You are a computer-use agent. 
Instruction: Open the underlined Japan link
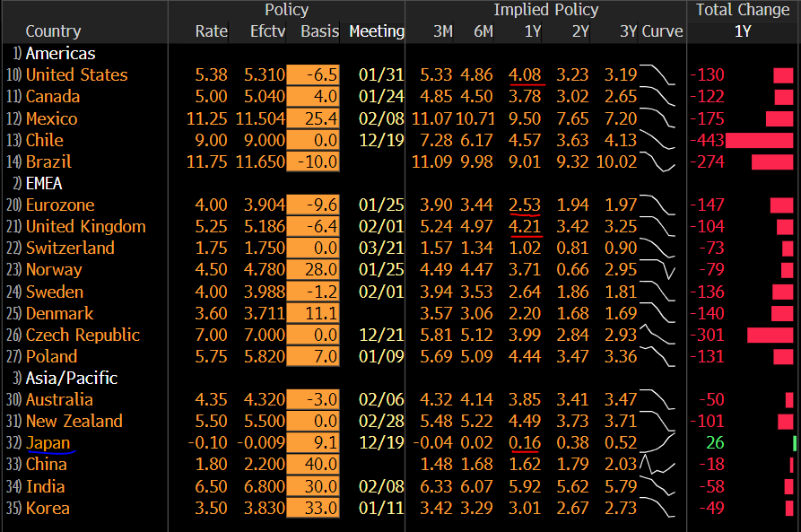(48, 442)
